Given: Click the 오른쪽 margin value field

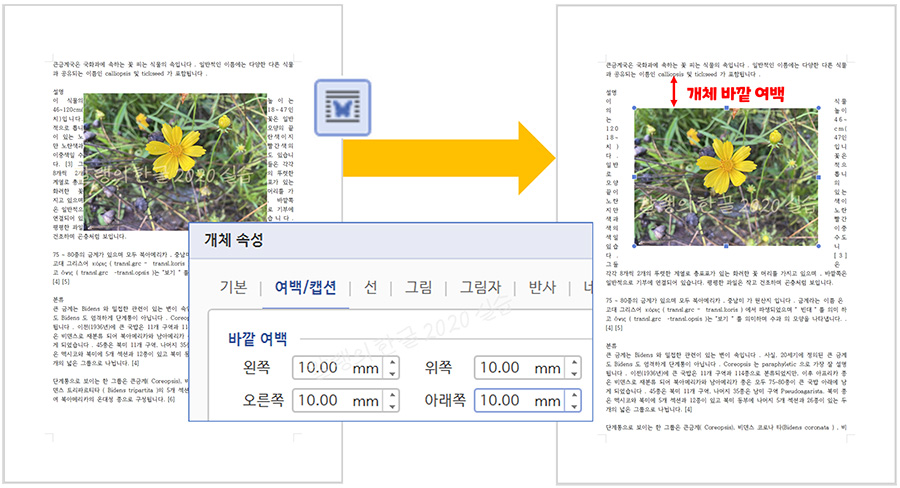Looking at the screenshot, I should point(339,400).
